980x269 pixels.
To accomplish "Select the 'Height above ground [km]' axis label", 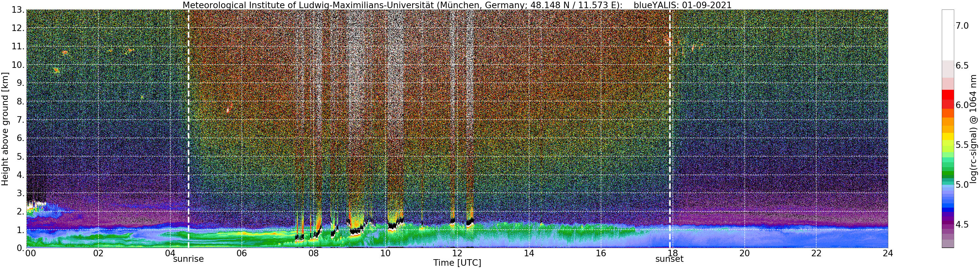I will pyautogui.click(x=5, y=129).
